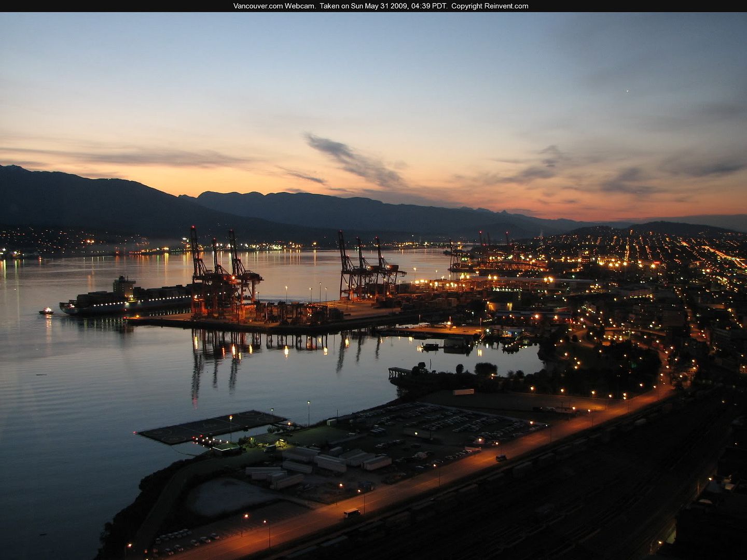Screen dimensions: 747x560
Task: Click the small tugboat behind the ship
Action: [x=46, y=311]
